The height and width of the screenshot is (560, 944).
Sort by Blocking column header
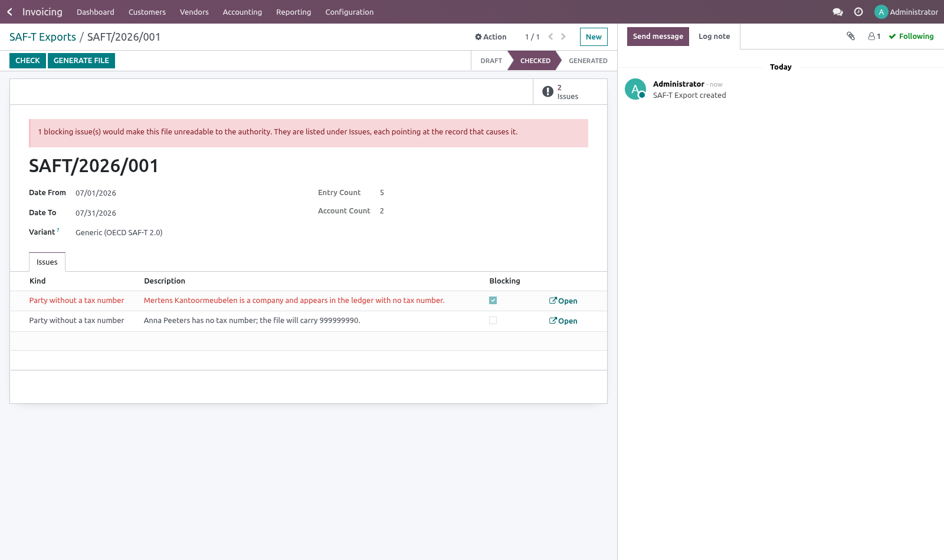click(x=504, y=281)
